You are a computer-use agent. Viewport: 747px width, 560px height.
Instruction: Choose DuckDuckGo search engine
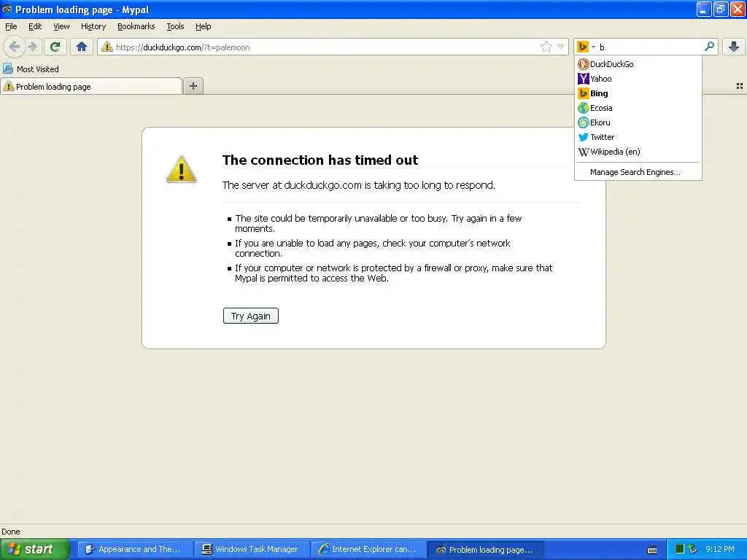638,64
